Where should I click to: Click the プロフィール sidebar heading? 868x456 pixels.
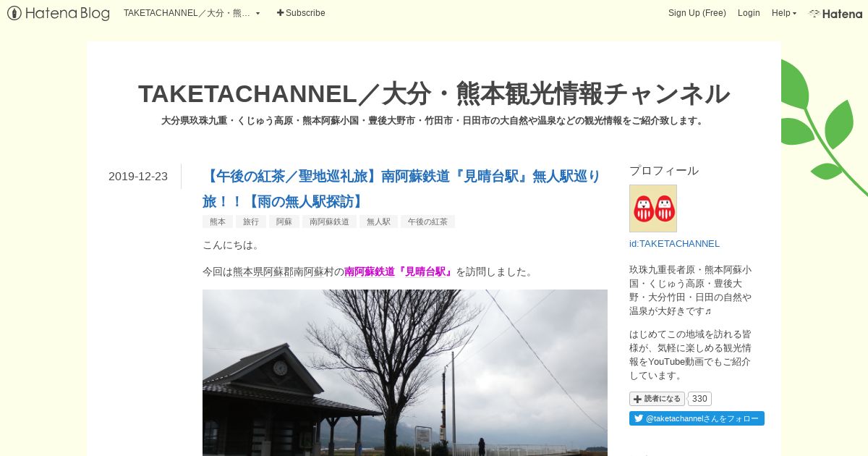664,171
